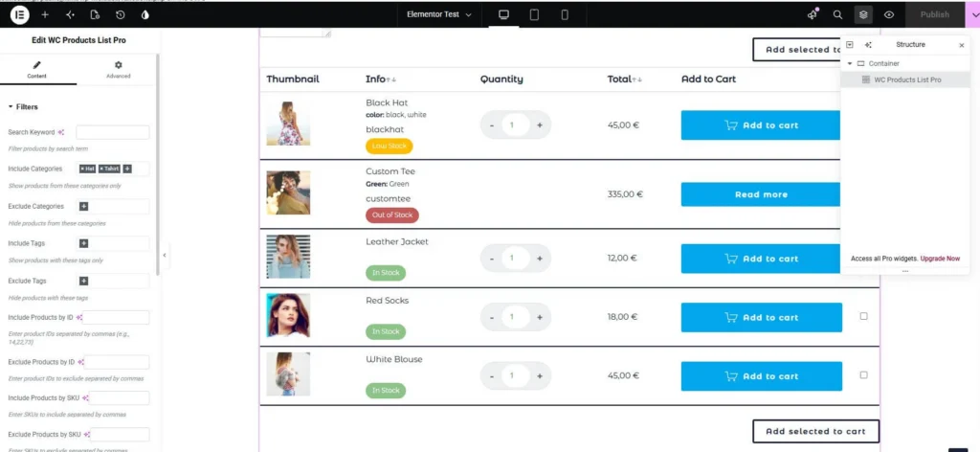Viewport: 980px width, 452px height.
Task: Decrease Red Socks quantity with minus
Action: pyautogui.click(x=492, y=317)
